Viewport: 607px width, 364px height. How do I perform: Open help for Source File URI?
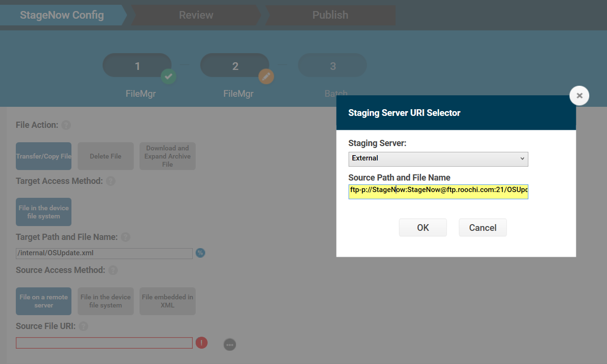click(83, 327)
